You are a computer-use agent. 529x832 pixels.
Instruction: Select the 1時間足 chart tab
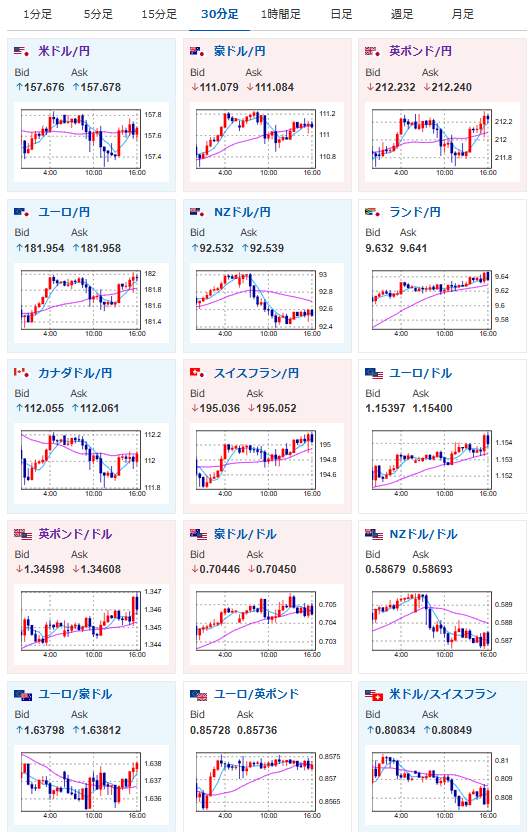click(280, 14)
